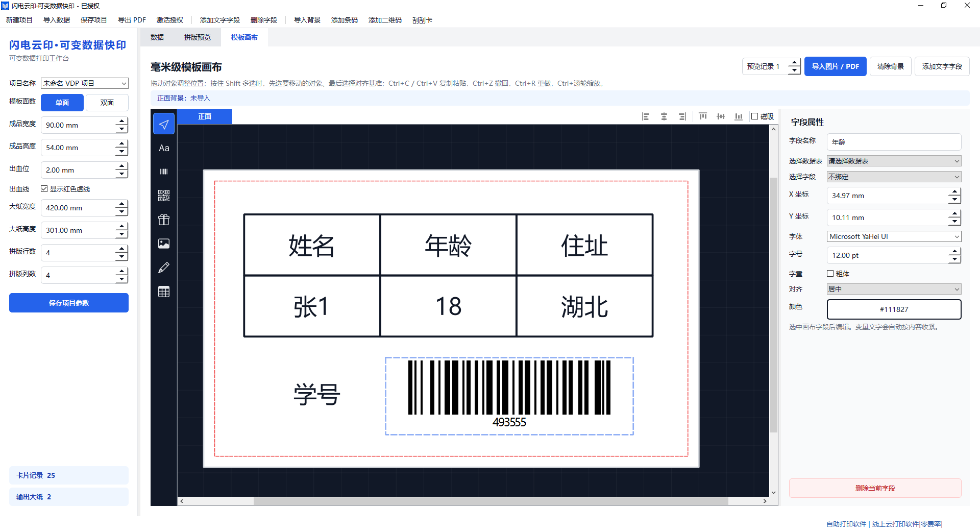Select 单面 single-sided mode

point(62,103)
